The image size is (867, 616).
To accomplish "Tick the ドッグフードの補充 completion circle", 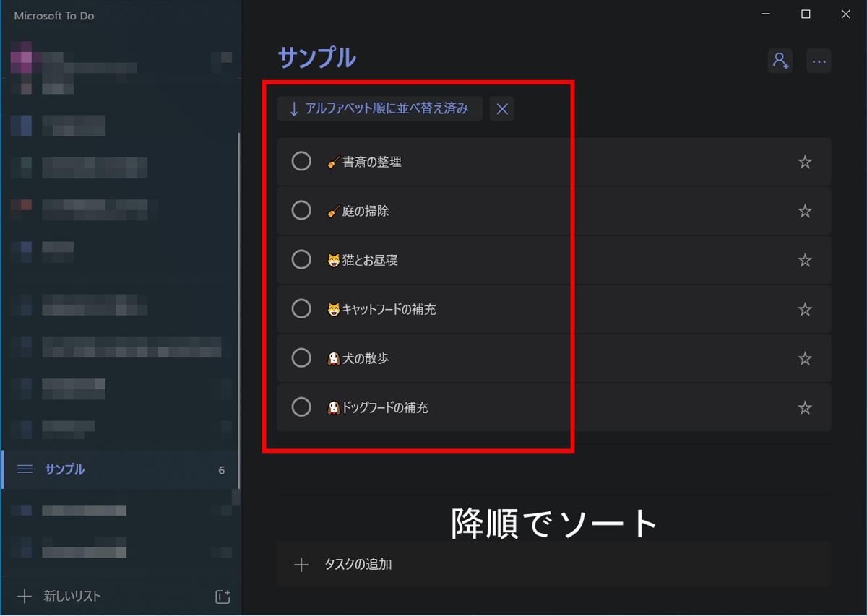I will [x=301, y=407].
